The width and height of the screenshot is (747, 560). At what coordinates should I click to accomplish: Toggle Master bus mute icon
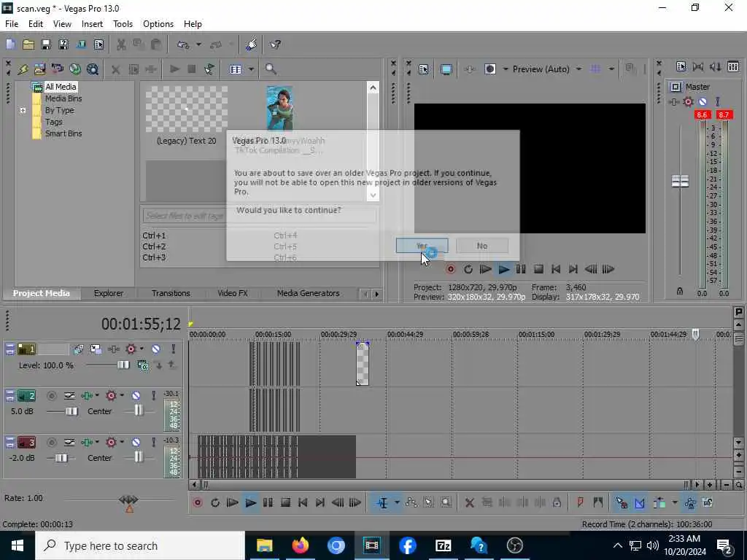pos(703,101)
